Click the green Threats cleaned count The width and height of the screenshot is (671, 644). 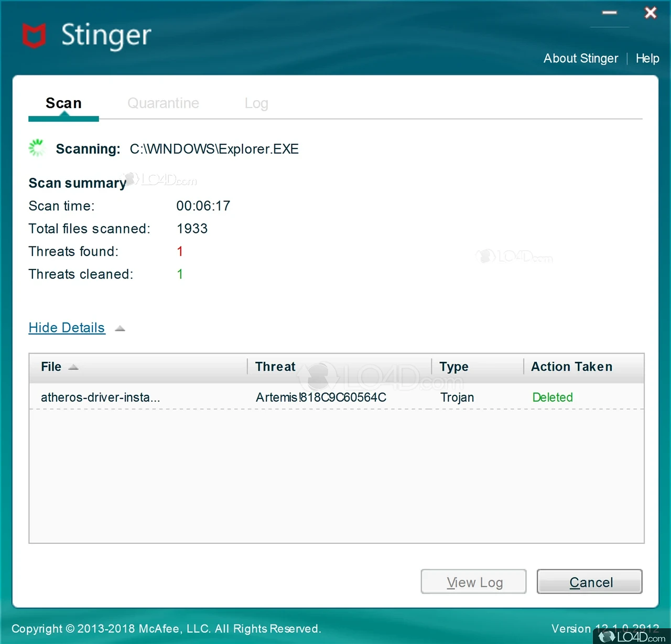pos(180,274)
